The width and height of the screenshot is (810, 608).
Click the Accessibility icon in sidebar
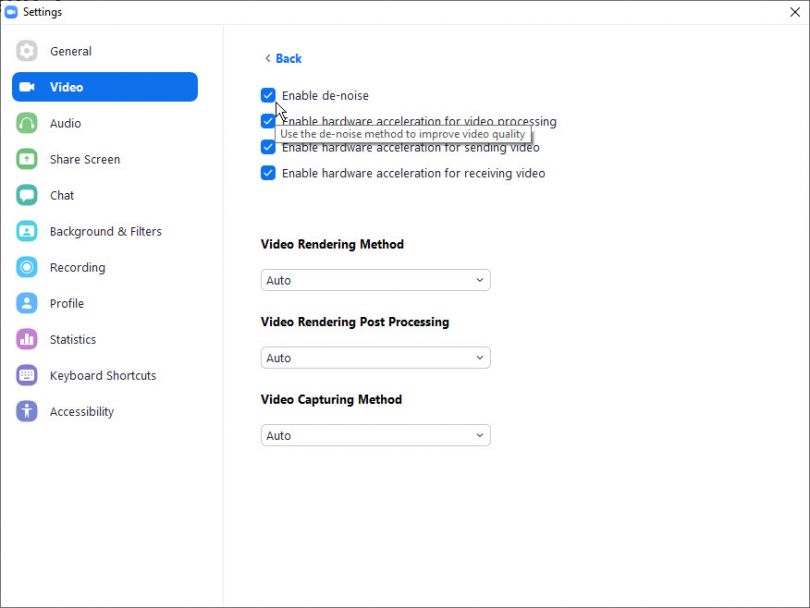pos(27,411)
